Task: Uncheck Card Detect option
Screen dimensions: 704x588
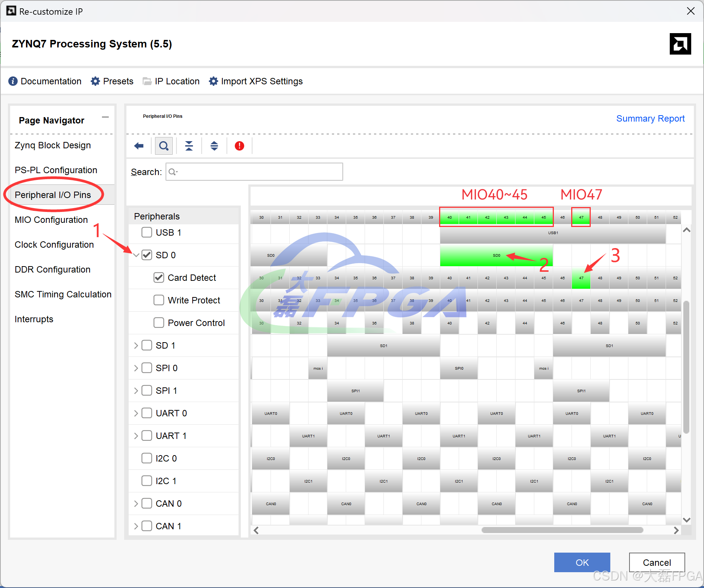Action: (159, 277)
